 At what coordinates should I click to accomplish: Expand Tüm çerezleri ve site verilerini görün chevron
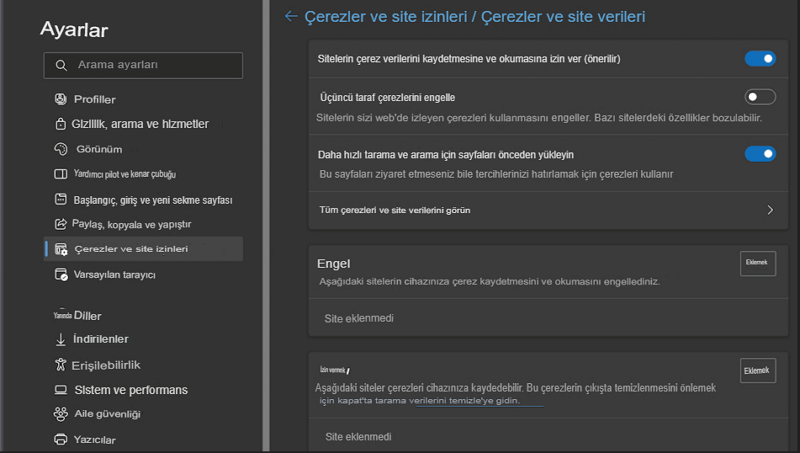click(x=770, y=210)
